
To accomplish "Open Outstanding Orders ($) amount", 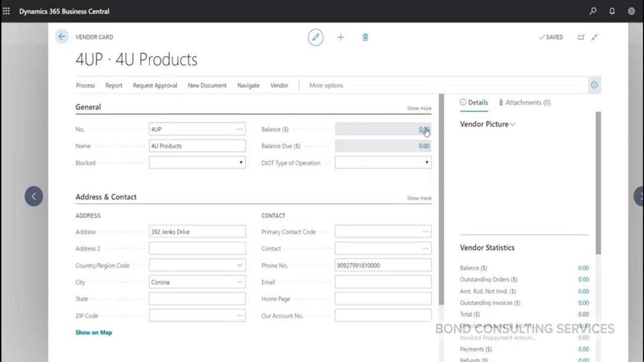I will [x=583, y=280].
